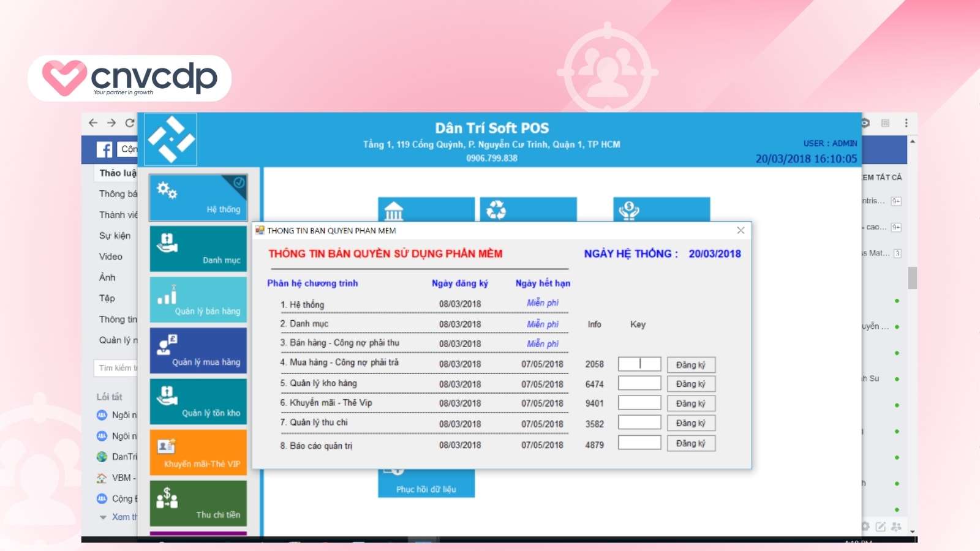
Task: Open the Quản lý bán hàng module
Action: (x=197, y=299)
